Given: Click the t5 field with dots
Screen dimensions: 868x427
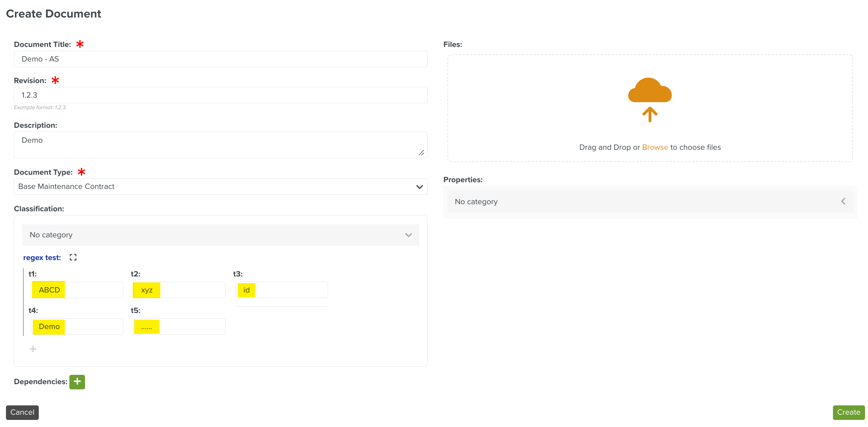Looking at the screenshot, I should pyautogui.click(x=147, y=326).
